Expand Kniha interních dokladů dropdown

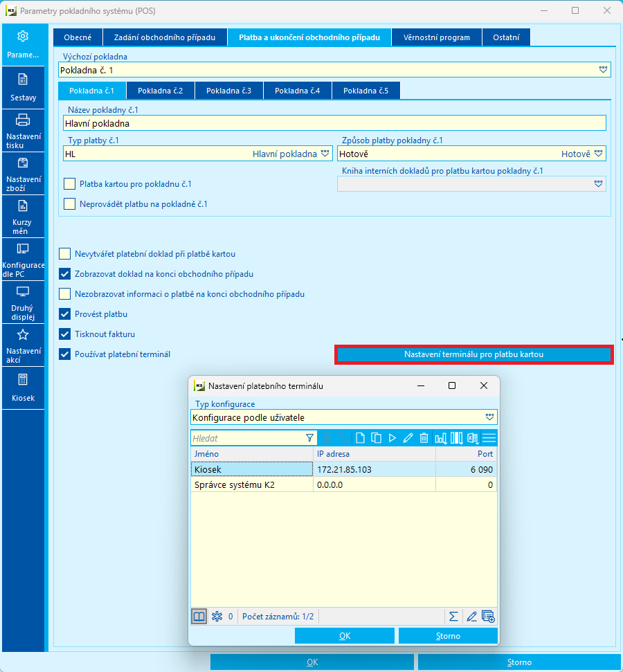point(599,184)
